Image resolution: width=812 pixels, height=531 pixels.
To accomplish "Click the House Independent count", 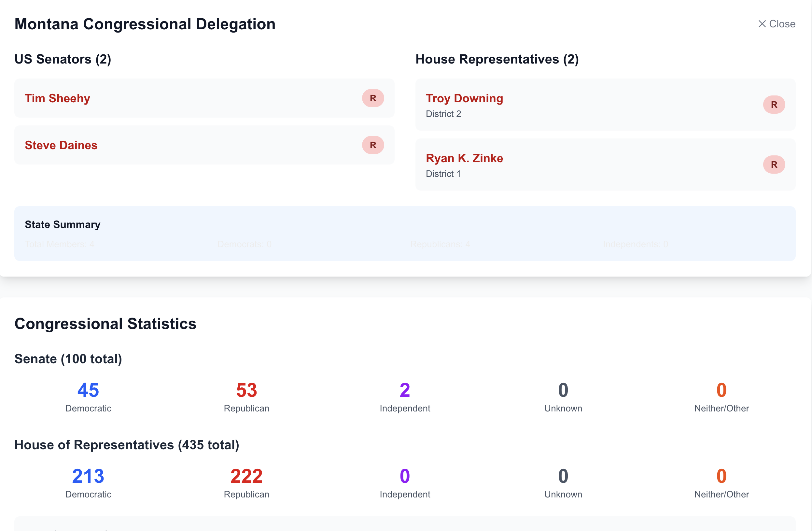I will pyautogui.click(x=405, y=476).
